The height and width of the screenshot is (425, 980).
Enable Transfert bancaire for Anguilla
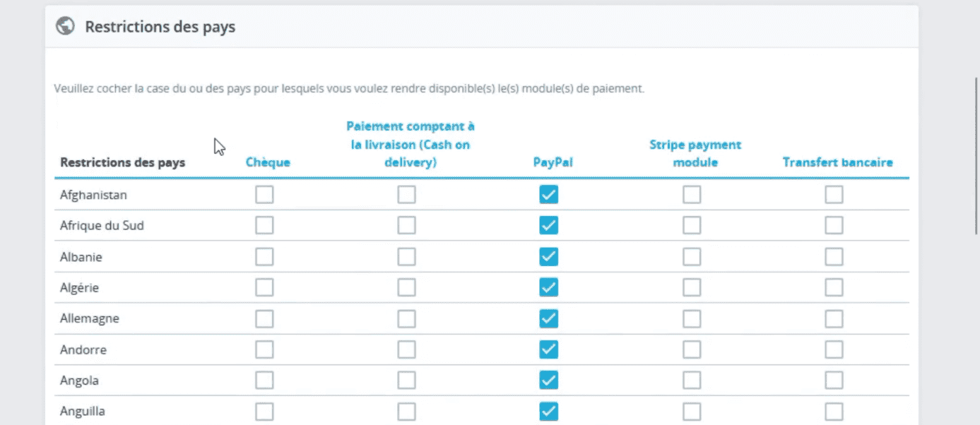pos(834,411)
